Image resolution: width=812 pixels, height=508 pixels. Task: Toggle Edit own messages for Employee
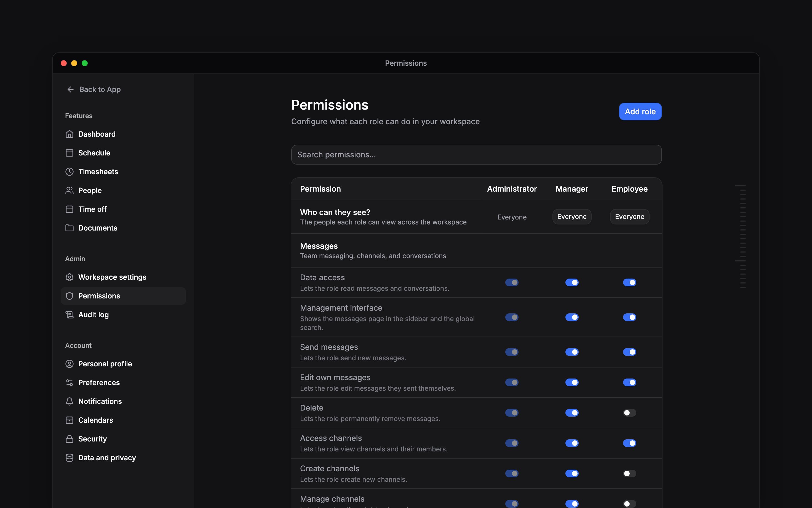coord(629,383)
